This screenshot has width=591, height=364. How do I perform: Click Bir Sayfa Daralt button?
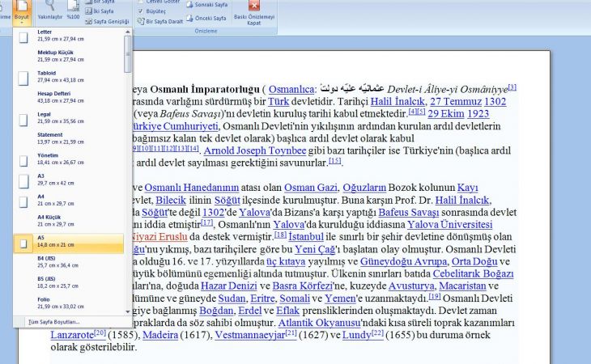tap(159, 22)
